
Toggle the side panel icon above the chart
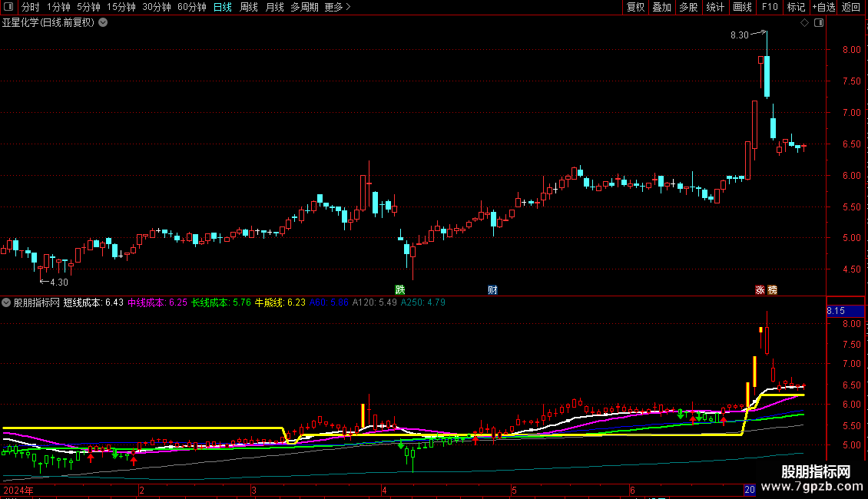point(819,23)
